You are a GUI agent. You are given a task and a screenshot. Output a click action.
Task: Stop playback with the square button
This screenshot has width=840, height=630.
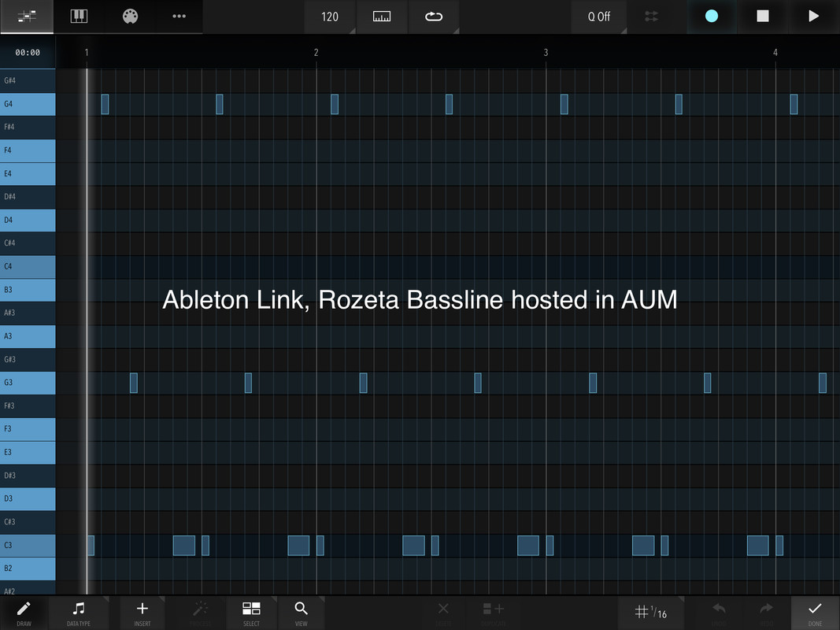click(762, 16)
